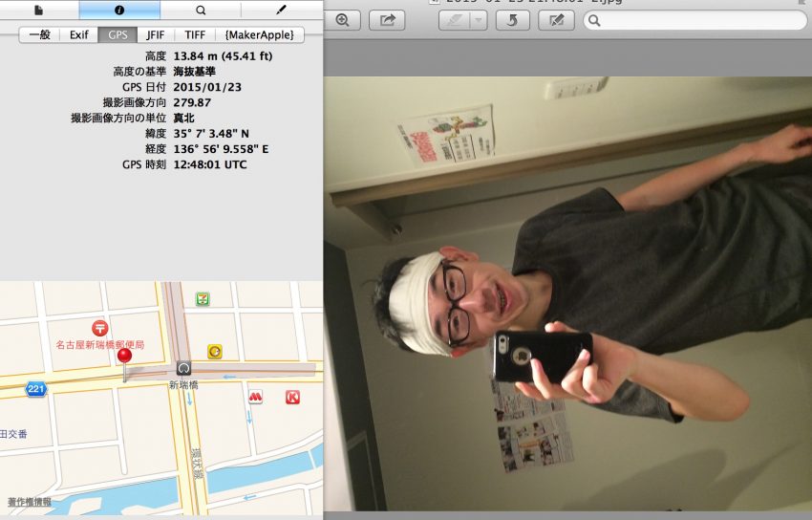Click the rotate left button
The image size is (812, 520).
point(513,20)
